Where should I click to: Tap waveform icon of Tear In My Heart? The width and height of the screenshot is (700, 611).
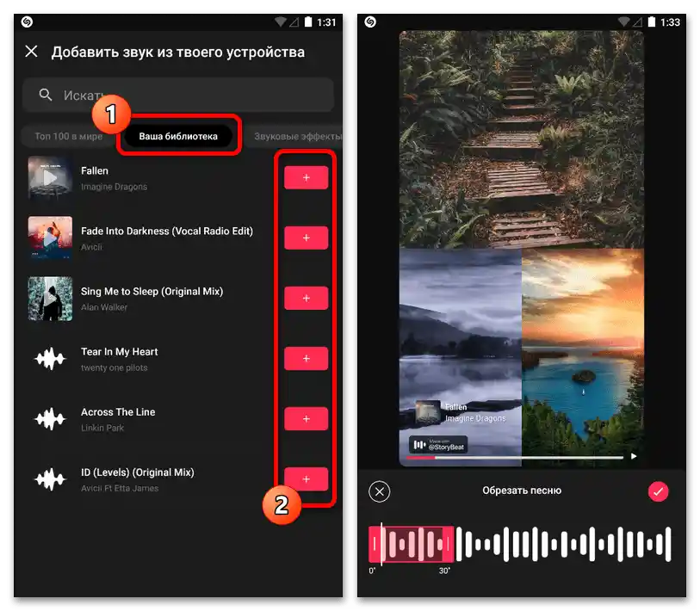coord(50,358)
